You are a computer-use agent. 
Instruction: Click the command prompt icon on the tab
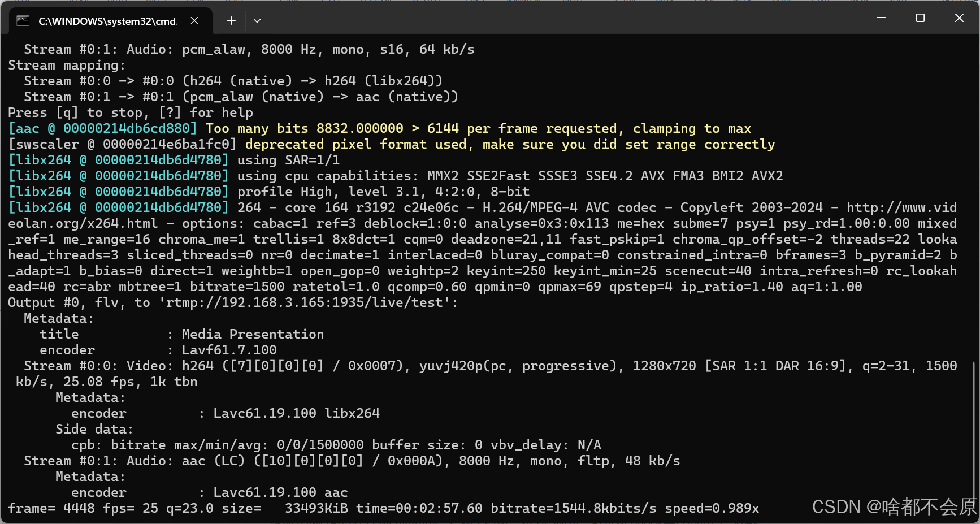(x=23, y=20)
